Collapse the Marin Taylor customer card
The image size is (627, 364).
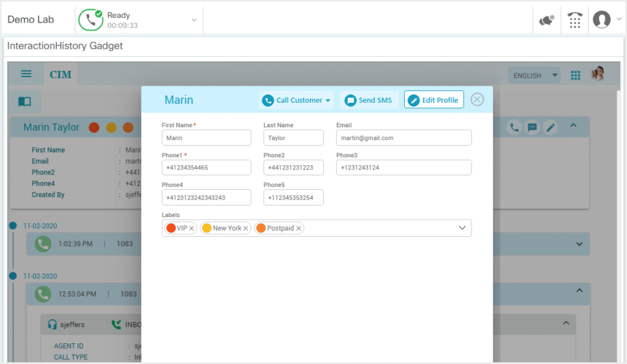[x=573, y=125]
